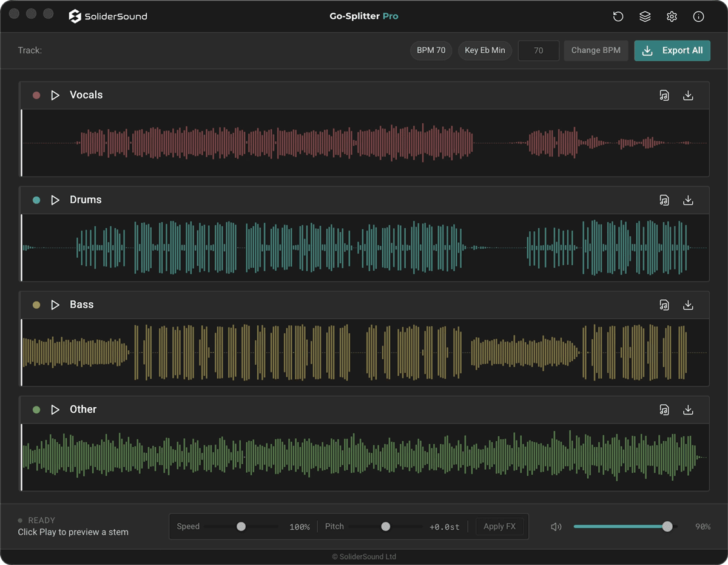The image size is (728, 565).
Task: Download the Bass stem
Action: click(x=688, y=305)
